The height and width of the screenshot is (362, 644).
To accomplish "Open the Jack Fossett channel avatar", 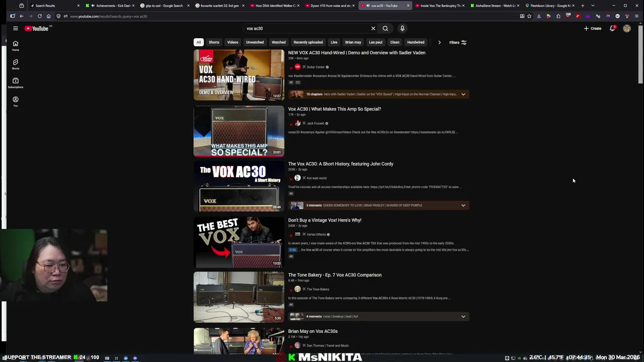I will coord(298,123).
